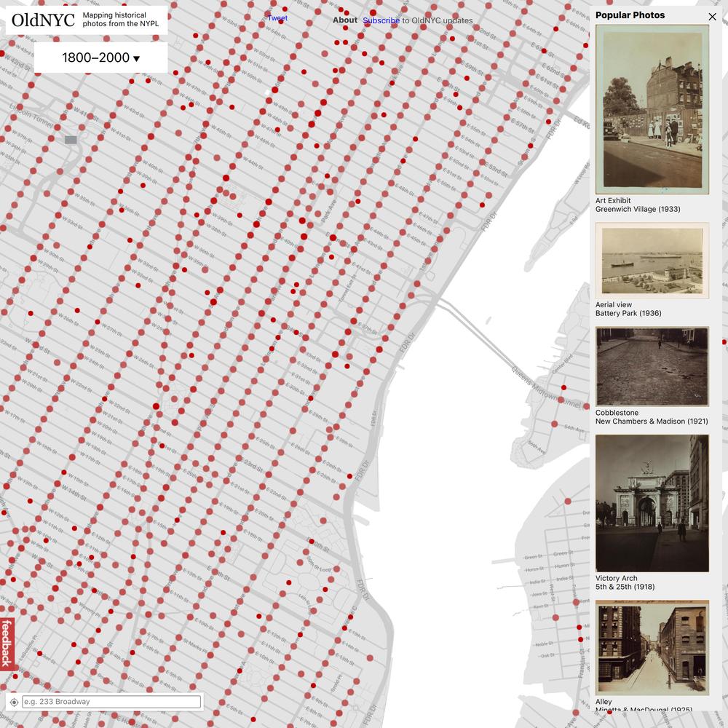Click the Subscribe link for OldNYC updates
The width and height of the screenshot is (728, 728).
click(x=381, y=20)
